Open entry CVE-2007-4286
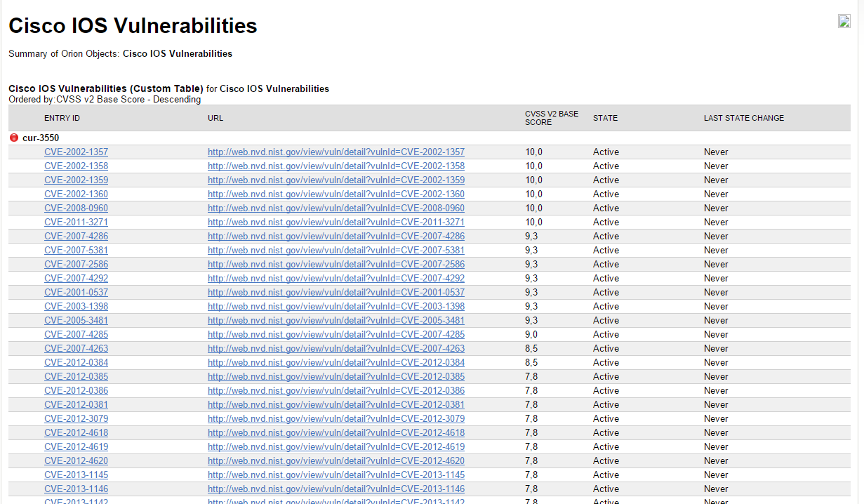This screenshot has height=504, width=864. (x=76, y=236)
